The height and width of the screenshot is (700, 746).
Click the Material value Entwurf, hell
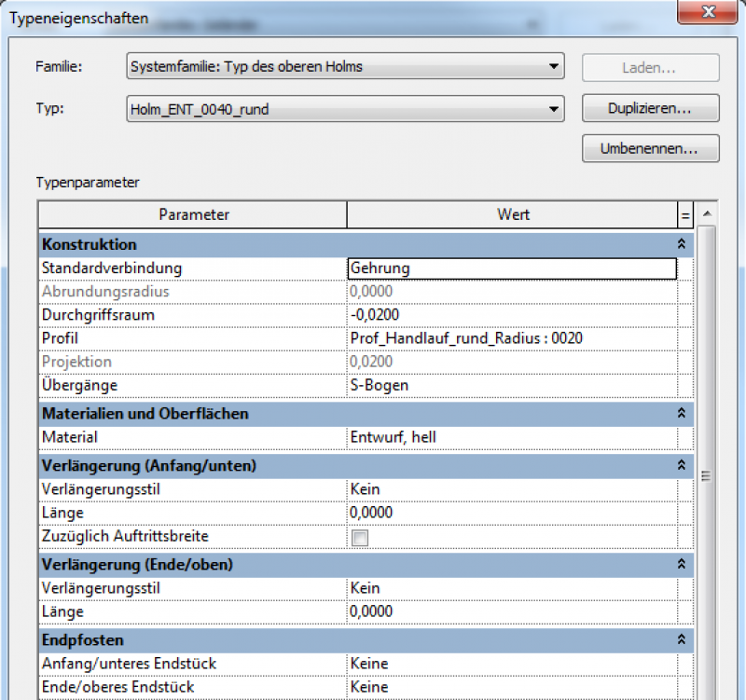[511, 437]
